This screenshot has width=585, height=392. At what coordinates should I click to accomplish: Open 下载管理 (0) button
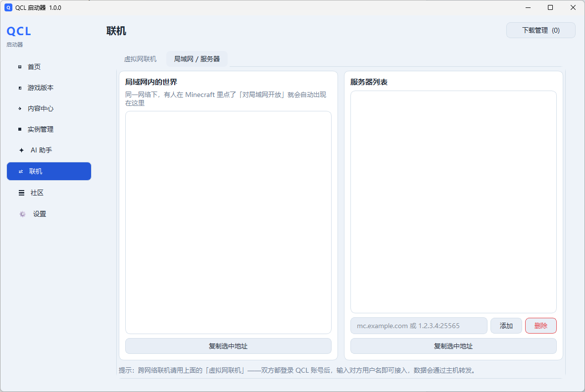coord(540,30)
